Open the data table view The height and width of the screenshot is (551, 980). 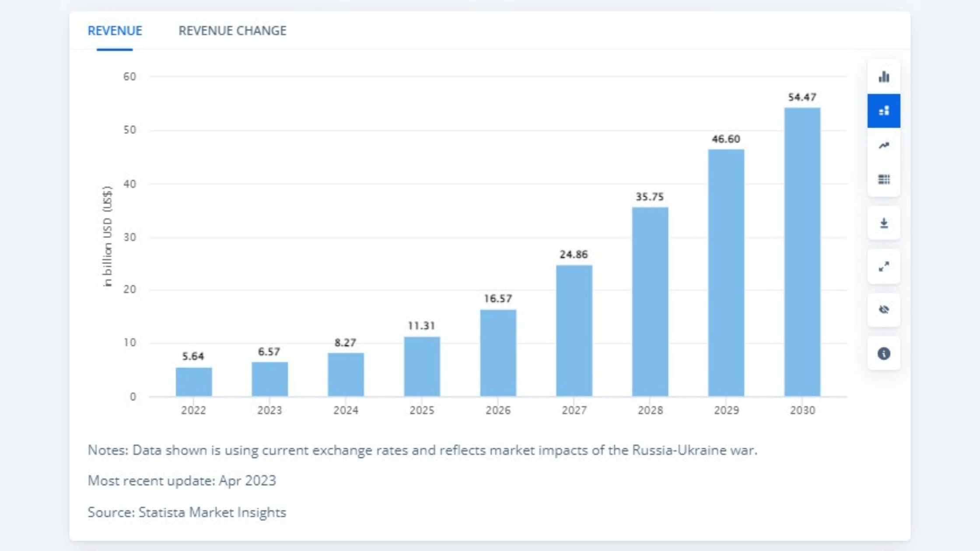click(x=884, y=179)
